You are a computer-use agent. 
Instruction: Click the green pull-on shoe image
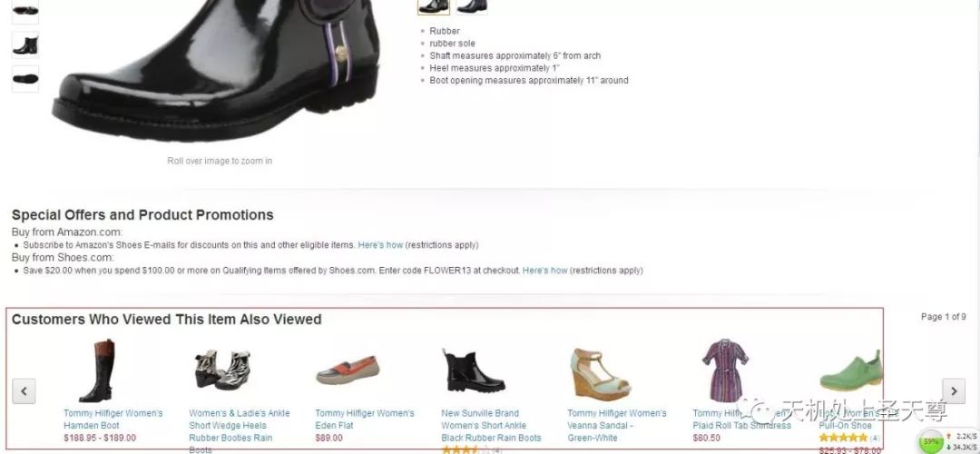click(x=850, y=371)
